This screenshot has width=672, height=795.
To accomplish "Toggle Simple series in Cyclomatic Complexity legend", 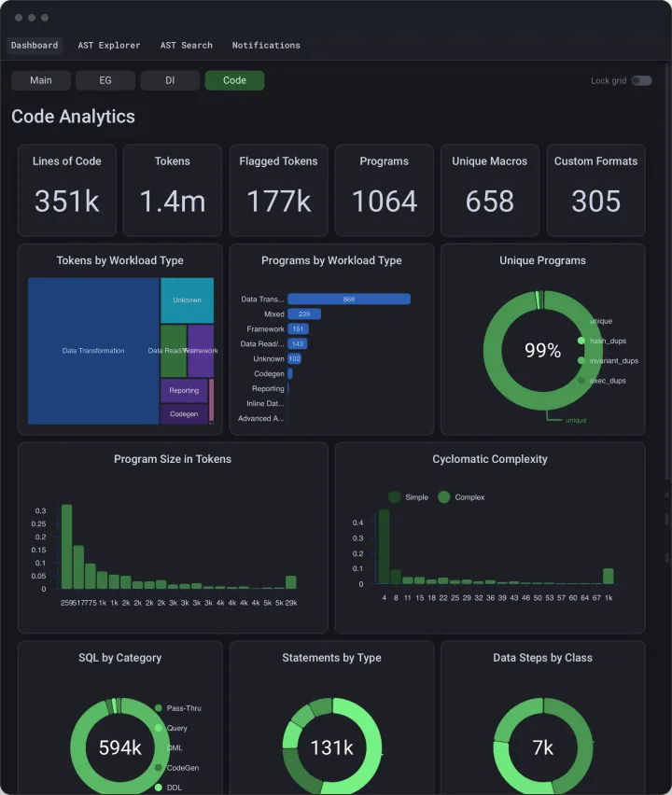I will [408, 496].
